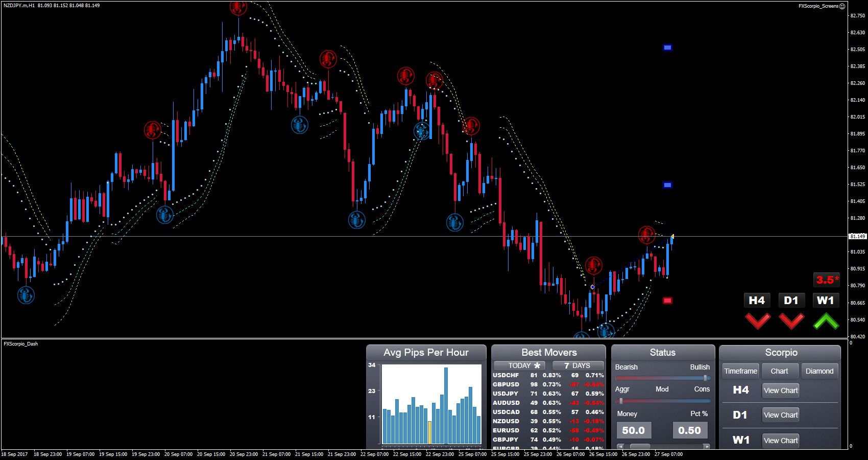The image size is (868, 460).
Task: Click the red scorpion at the chart's highest peak
Action: [x=238, y=7]
